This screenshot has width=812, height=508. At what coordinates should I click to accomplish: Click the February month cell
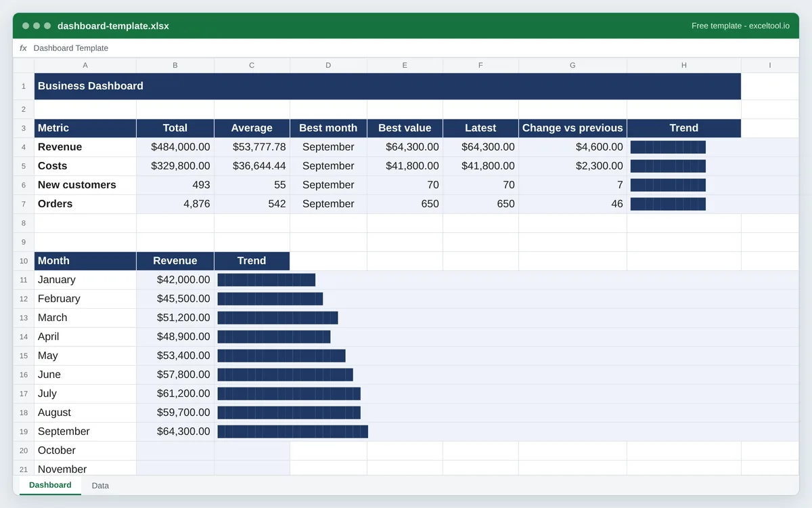pos(85,299)
